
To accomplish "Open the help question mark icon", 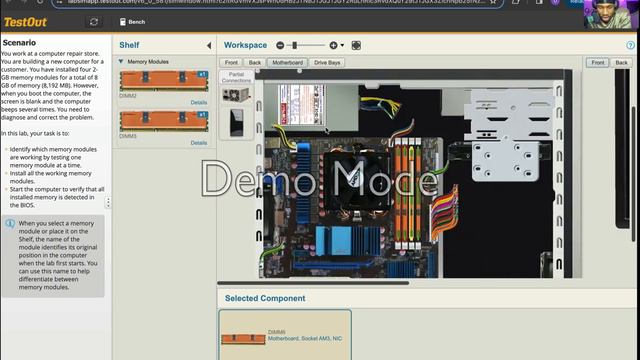I will [630, 45].
